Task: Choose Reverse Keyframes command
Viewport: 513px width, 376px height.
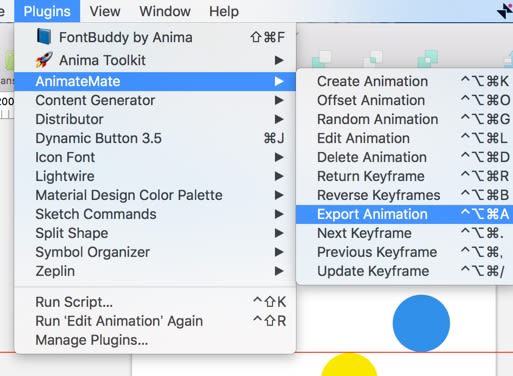Action: click(405, 195)
